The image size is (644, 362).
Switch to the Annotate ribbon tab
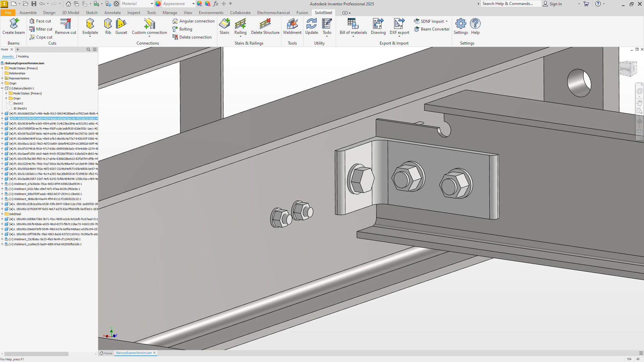(x=112, y=13)
